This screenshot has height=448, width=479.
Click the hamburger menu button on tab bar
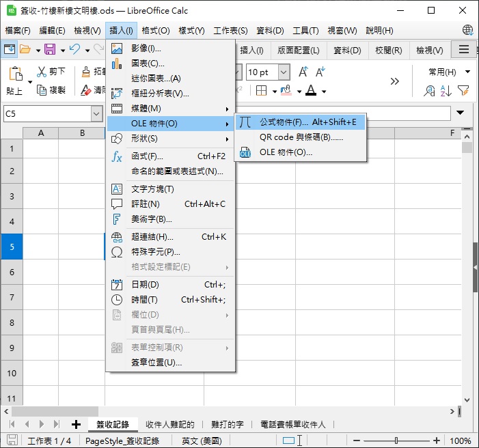464,49
